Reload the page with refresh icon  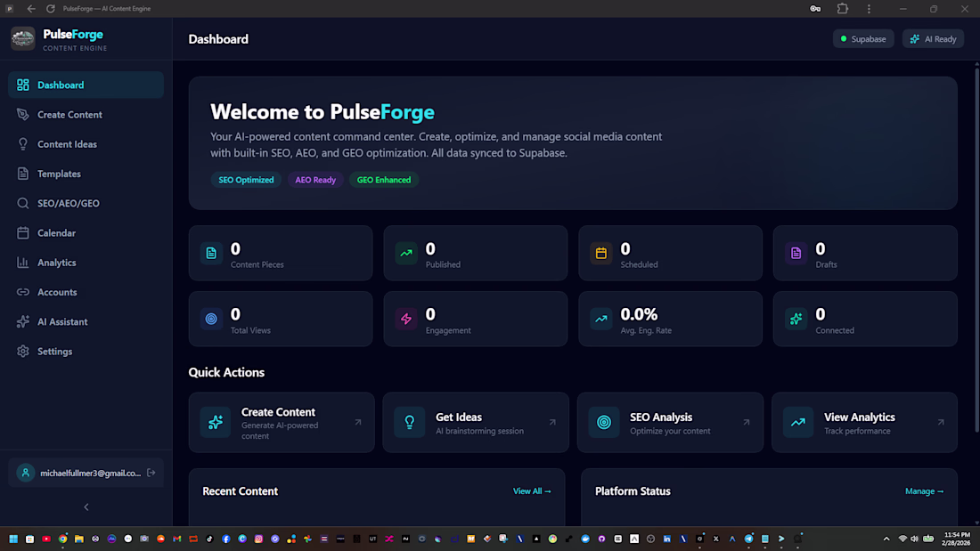tap(51, 9)
